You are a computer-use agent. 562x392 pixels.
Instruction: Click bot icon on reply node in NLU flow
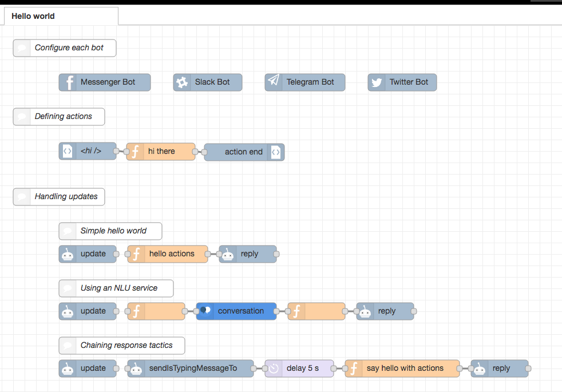[365, 311]
